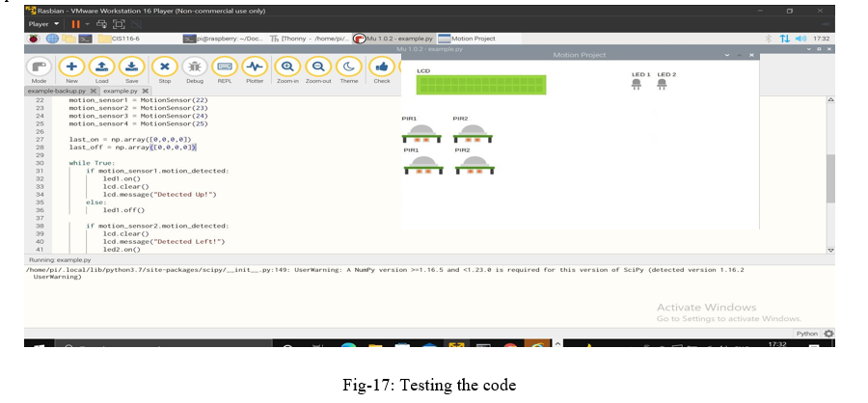Open the REPL panel

tap(224, 67)
